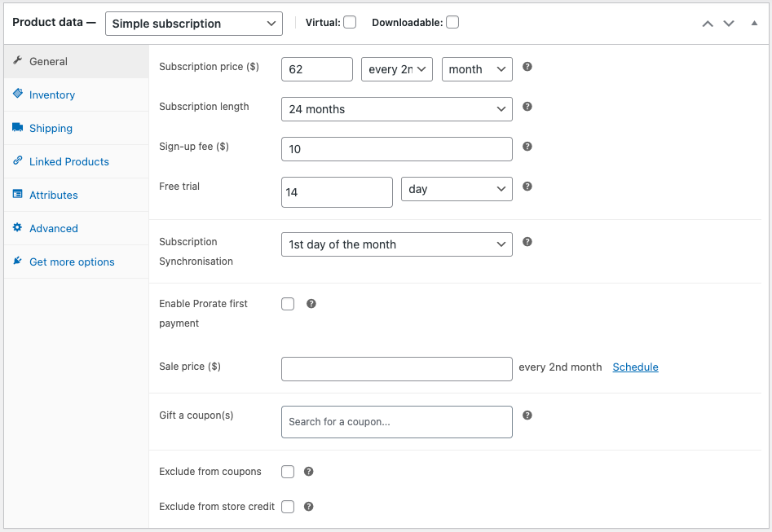Click the truck icon beside Shipping
The width and height of the screenshot is (772, 532).
pos(18,127)
